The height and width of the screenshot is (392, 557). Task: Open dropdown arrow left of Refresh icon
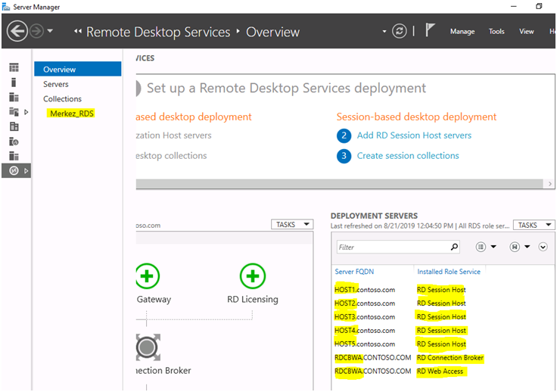tap(384, 32)
